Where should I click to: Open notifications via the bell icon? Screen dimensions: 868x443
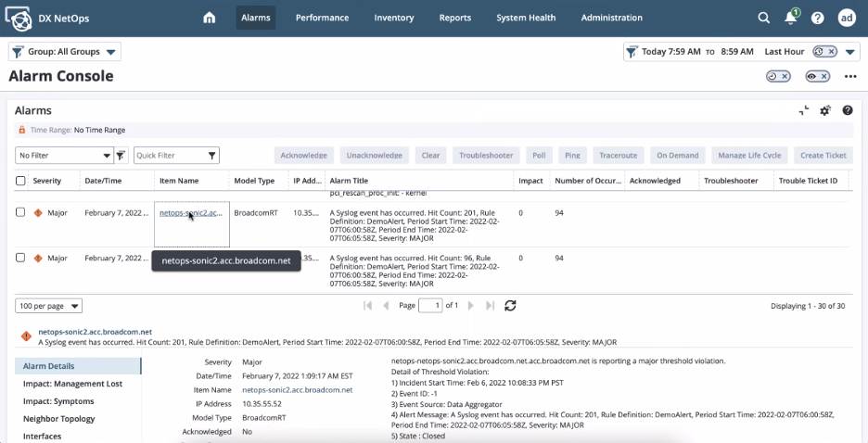(x=791, y=18)
